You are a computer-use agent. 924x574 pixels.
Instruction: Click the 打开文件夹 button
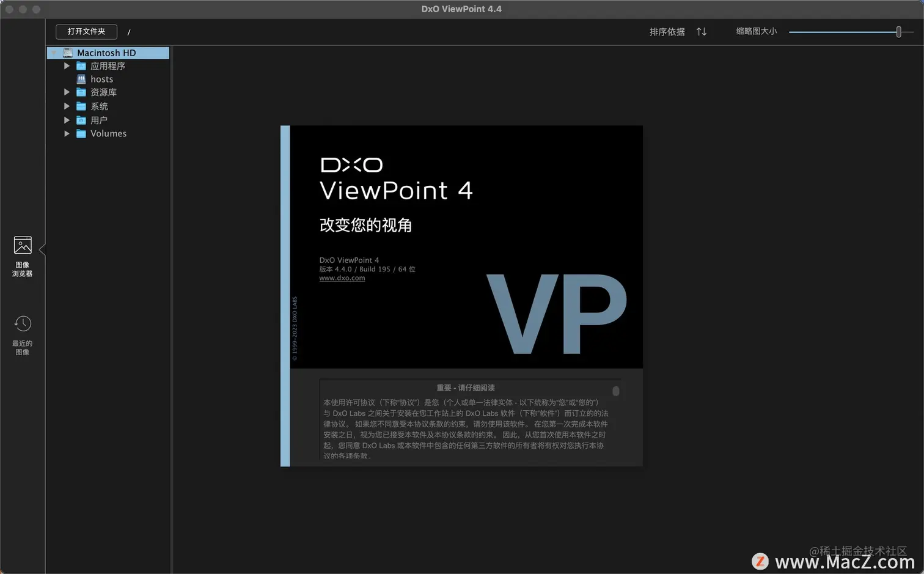(x=86, y=31)
